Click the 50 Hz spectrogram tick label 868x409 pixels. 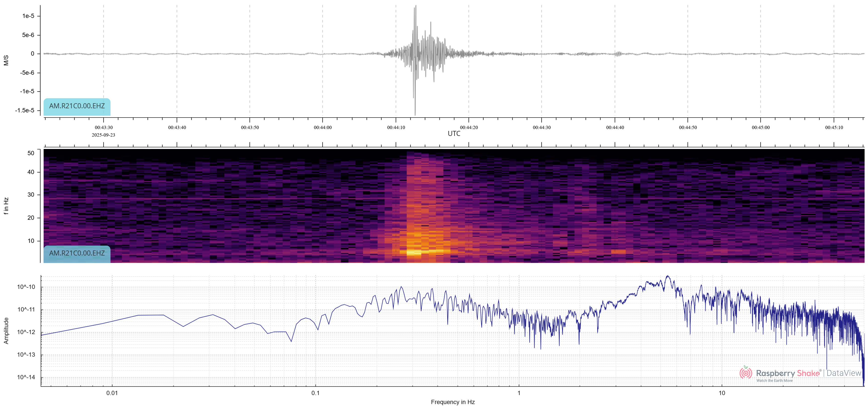[x=31, y=153]
